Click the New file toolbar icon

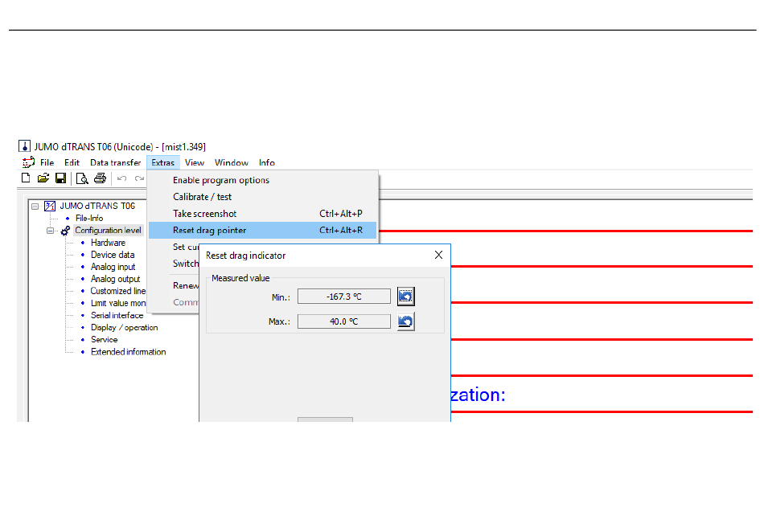26,178
